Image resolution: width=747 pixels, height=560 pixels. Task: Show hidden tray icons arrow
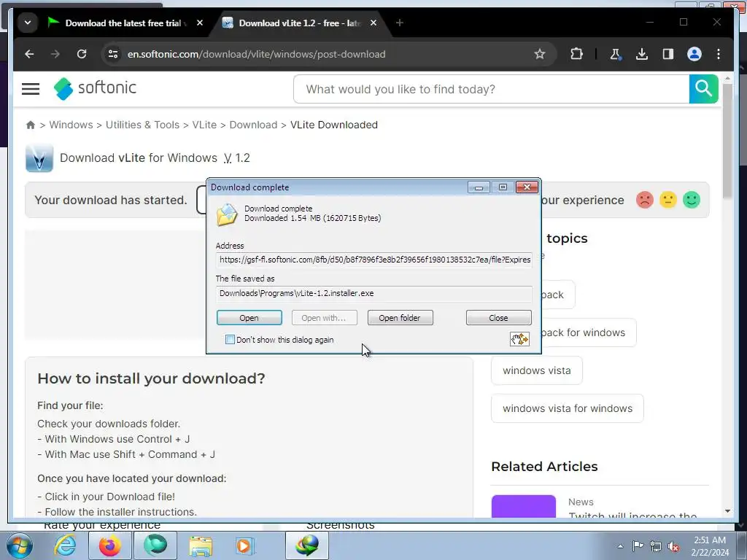620,547
